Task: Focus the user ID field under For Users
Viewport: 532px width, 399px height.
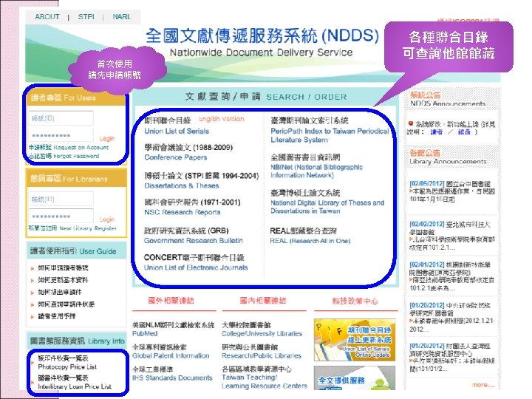Action: pos(61,118)
